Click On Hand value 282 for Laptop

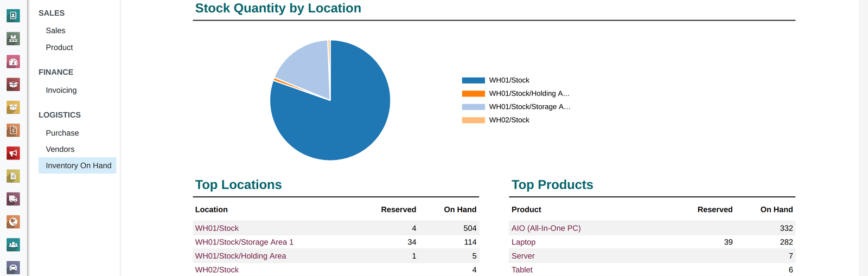point(786,242)
